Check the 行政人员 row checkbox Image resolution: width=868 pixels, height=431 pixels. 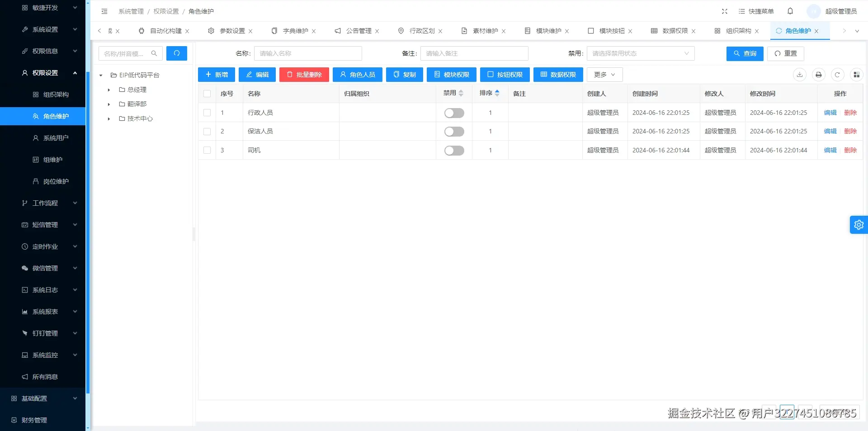click(207, 113)
